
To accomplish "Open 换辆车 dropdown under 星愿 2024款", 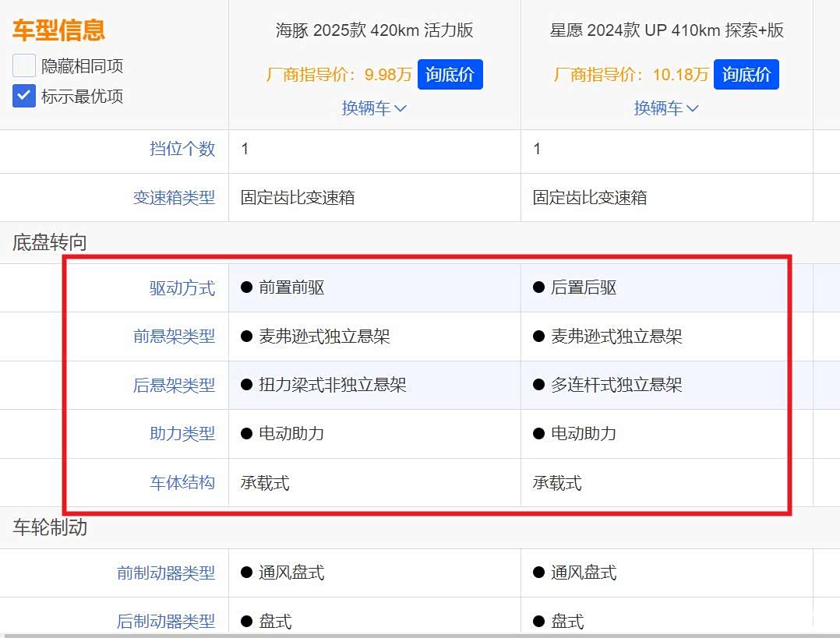I will pyautogui.click(x=666, y=108).
